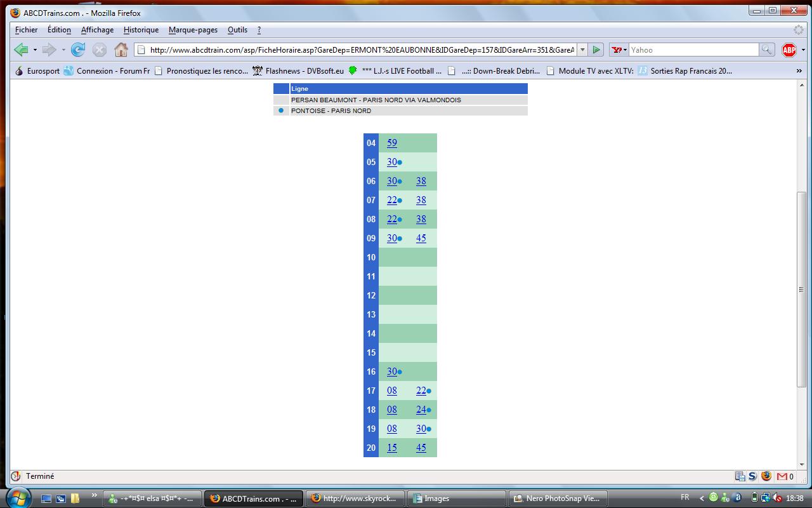Open the Marque-pages menu

pyautogui.click(x=193, y=30)
